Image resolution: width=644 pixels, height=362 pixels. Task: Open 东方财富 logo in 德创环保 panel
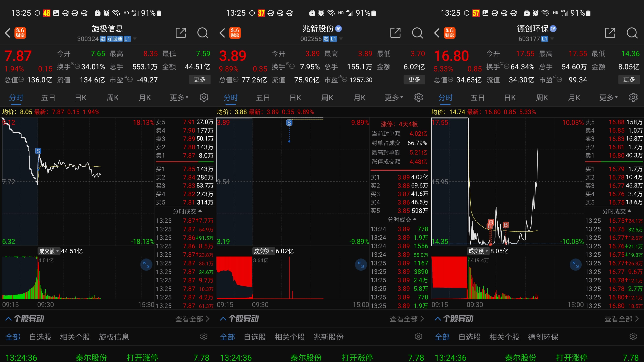click(x=449, y=33)
